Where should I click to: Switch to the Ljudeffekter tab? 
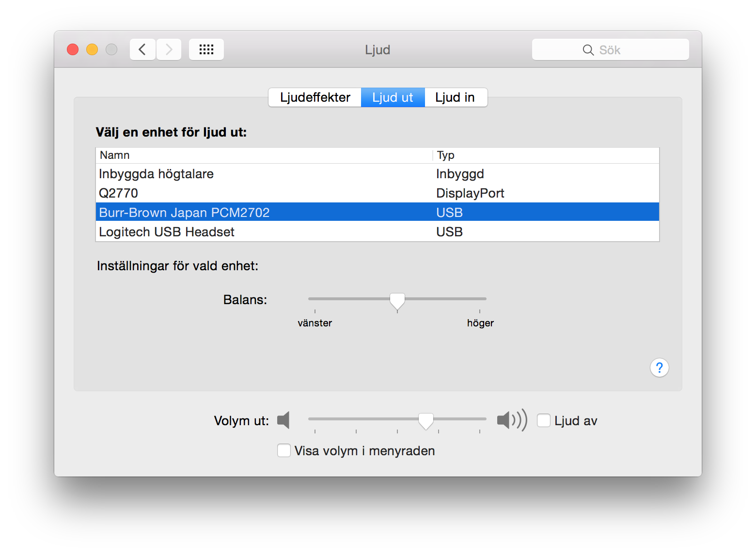coord(315,97)
